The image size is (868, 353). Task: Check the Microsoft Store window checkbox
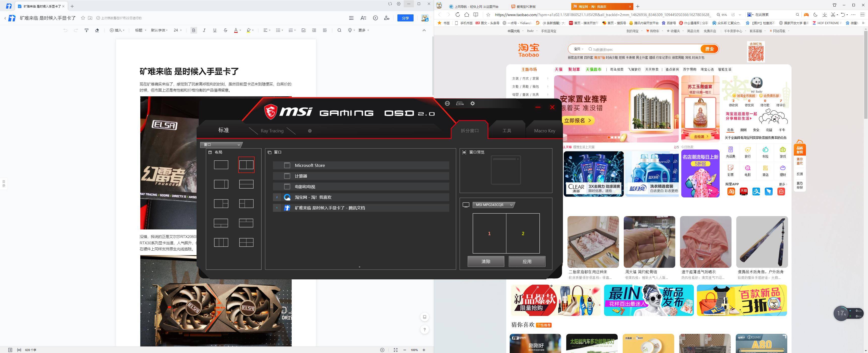point(287,165)
